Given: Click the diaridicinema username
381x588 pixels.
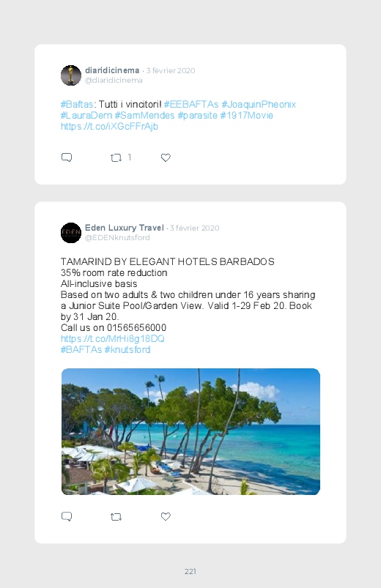Looking at the screenshot, I should pyautogui.click(x=112, y=70).
